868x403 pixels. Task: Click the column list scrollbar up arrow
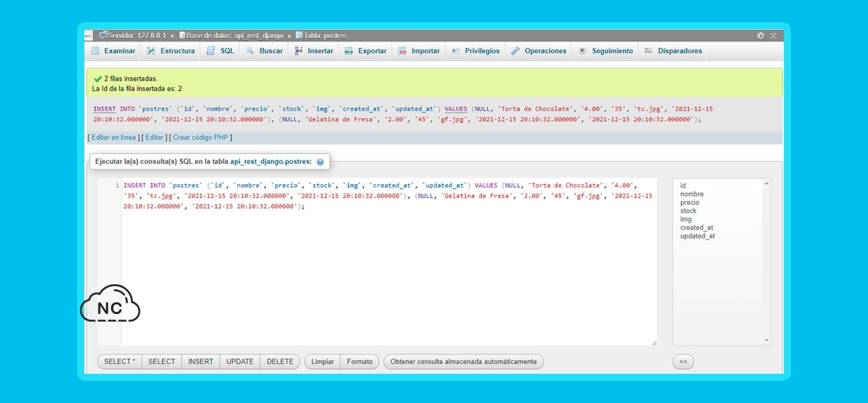[x=767, y=183]
